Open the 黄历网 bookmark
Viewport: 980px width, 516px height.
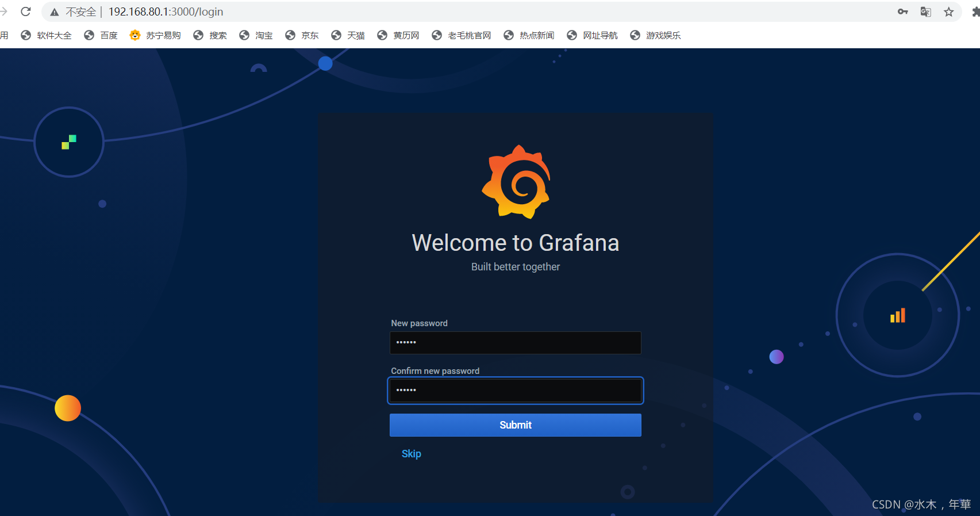pyautogui.click(x=398, y=35)
